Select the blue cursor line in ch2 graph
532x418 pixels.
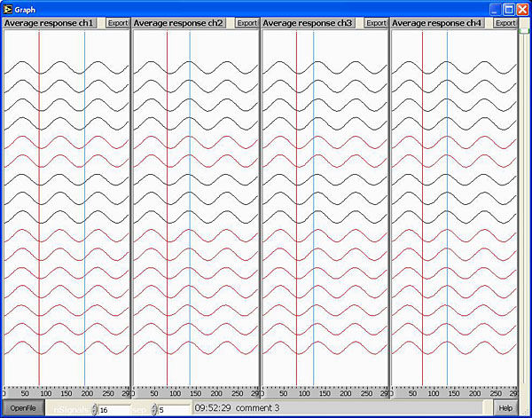(x=190, y=209)
